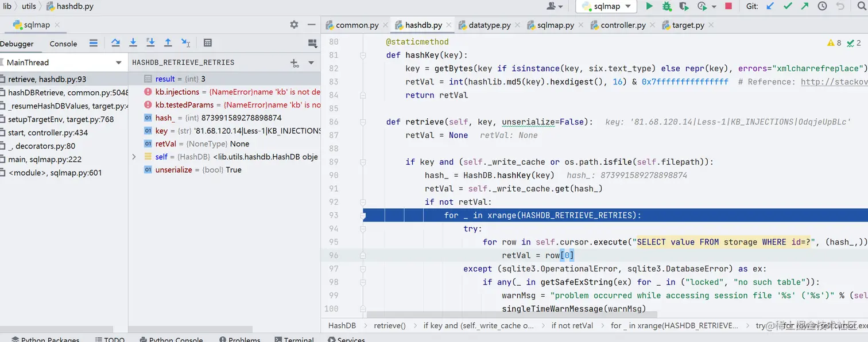
Task: Add a new watch with plus icon
Action: (294, 63)
